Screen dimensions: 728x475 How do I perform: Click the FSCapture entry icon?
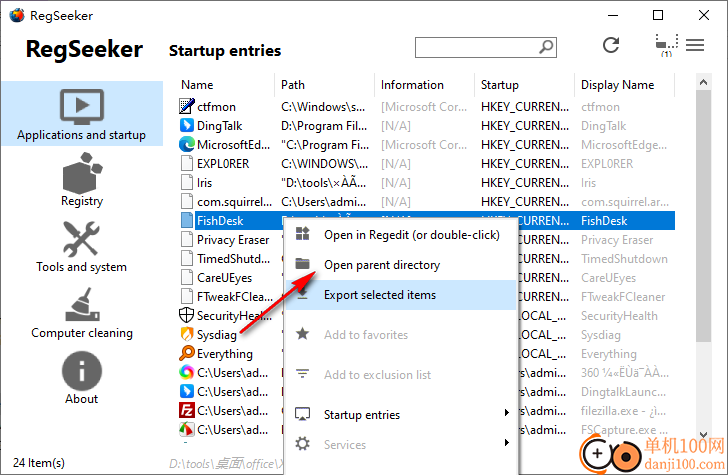[187, 429]
